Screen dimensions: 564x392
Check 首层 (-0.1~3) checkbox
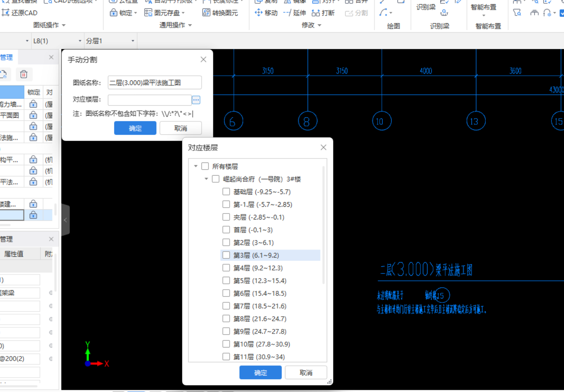coord(226,230)
